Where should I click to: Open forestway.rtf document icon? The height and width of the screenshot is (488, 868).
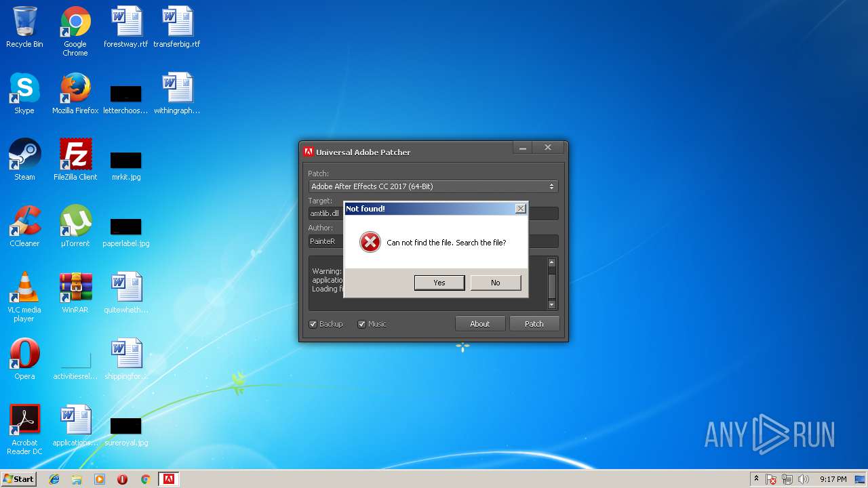tap(126, 27)
